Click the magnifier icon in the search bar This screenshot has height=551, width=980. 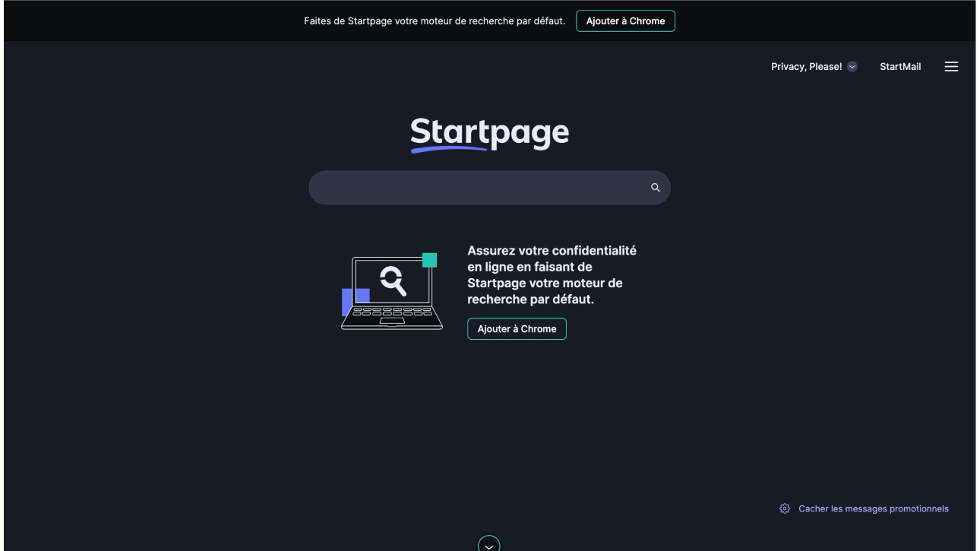point(656,188)
